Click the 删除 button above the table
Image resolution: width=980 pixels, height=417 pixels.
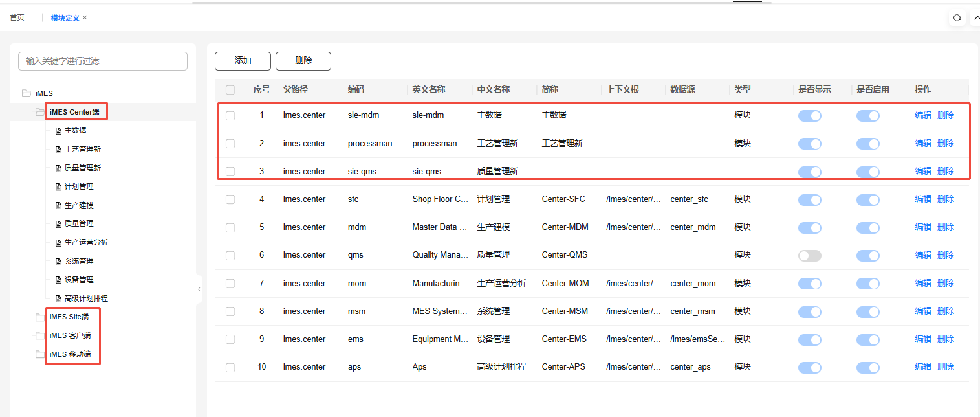(x=303, y=61)
